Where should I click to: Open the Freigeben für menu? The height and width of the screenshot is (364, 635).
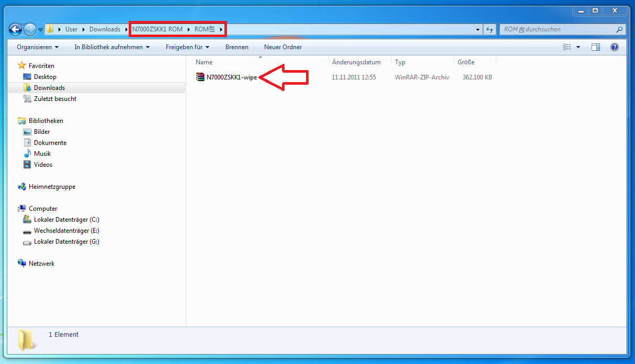[x=187, y=47]
